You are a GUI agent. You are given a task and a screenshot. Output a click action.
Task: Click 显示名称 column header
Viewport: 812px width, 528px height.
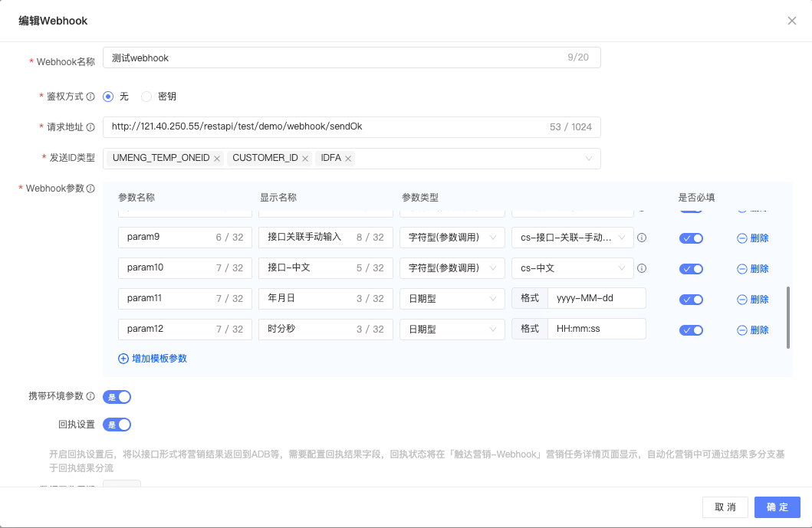(278, 198)
